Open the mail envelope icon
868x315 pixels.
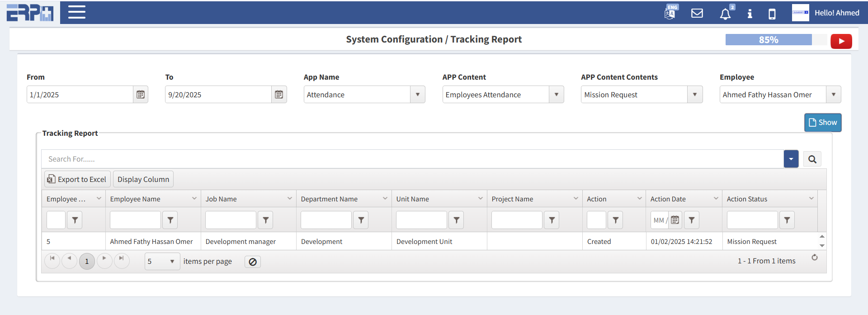(x=697, y=13)
